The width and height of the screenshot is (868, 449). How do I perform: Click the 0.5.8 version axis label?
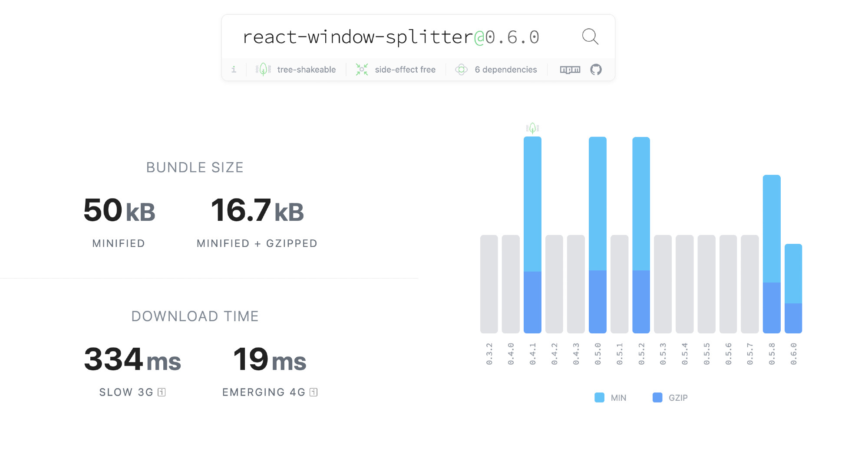pos(772,354)
